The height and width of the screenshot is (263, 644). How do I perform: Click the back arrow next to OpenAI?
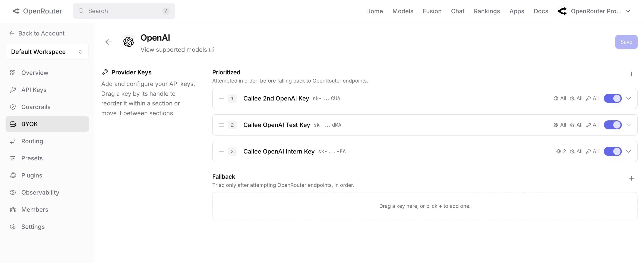[109, 42]
